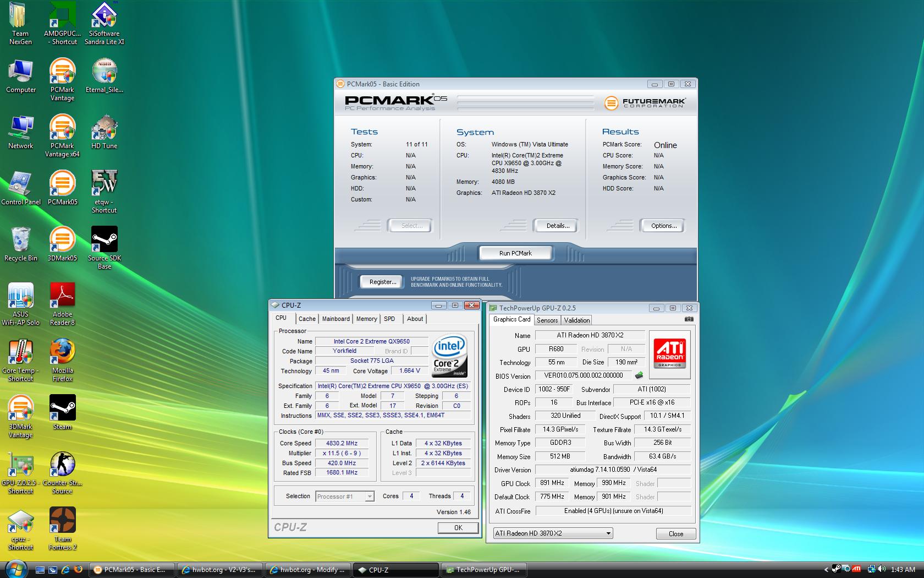This screenshot has height=578, width=924.
Task: Open the Network desktop icon
Action: [x=20, y=133]
